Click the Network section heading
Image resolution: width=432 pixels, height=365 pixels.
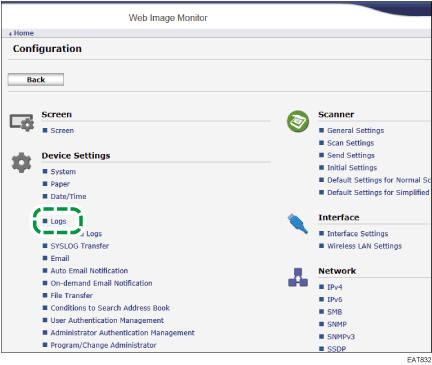point(337,271)
